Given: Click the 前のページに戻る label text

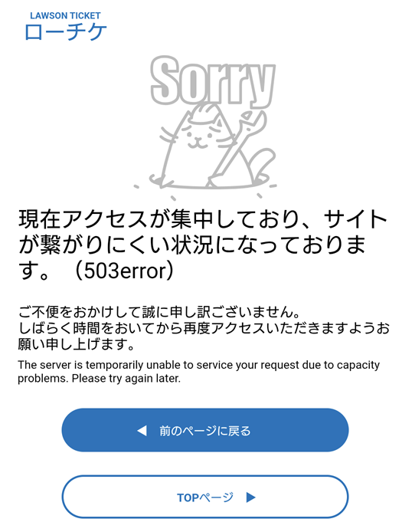Looking at the screenshot, I should 205,431.
